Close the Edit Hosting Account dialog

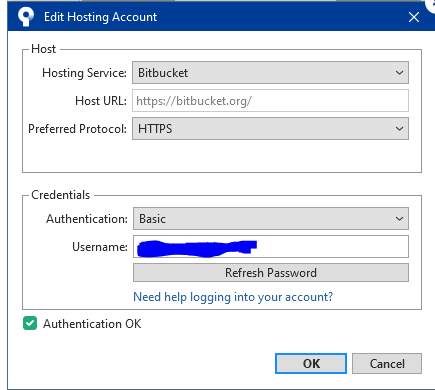coord(414,17)
